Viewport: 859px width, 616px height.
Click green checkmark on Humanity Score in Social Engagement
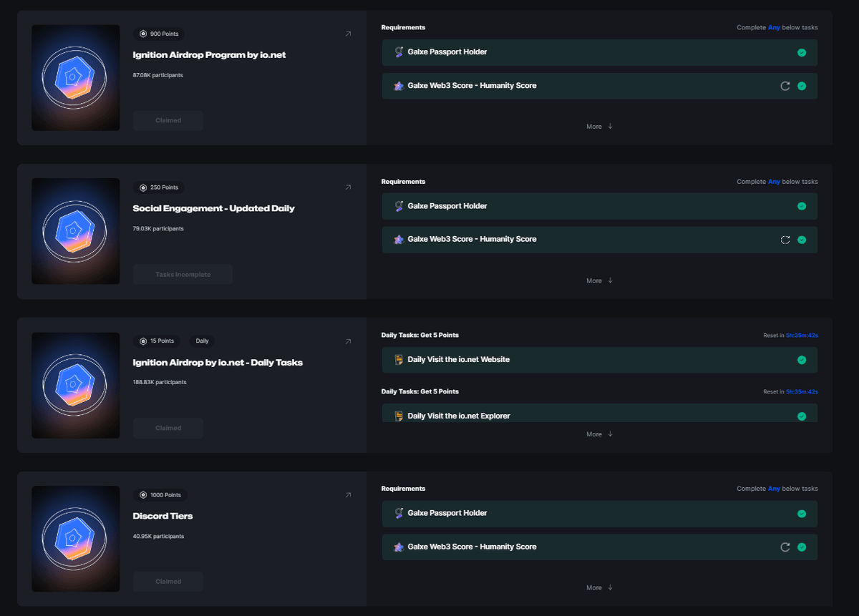[x=802, y=240]
